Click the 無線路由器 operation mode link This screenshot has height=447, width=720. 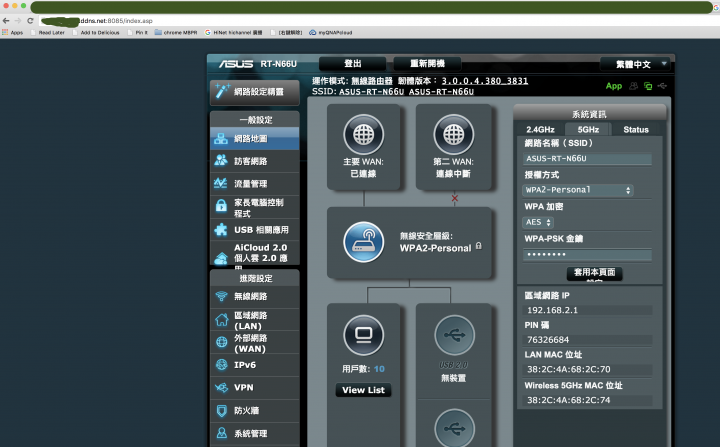pyautogui.click(x=372, y=81)
